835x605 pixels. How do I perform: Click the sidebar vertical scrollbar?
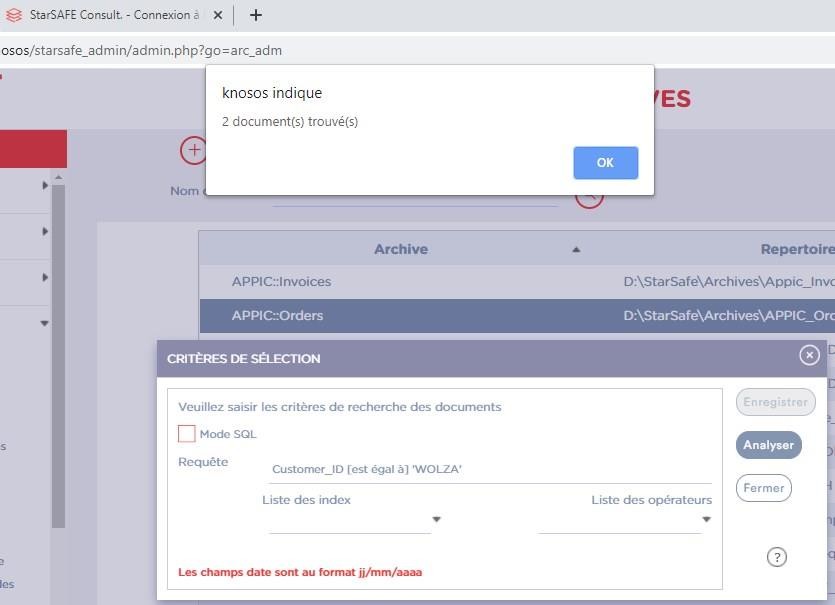pyautogui.click(x=58, y=350)
